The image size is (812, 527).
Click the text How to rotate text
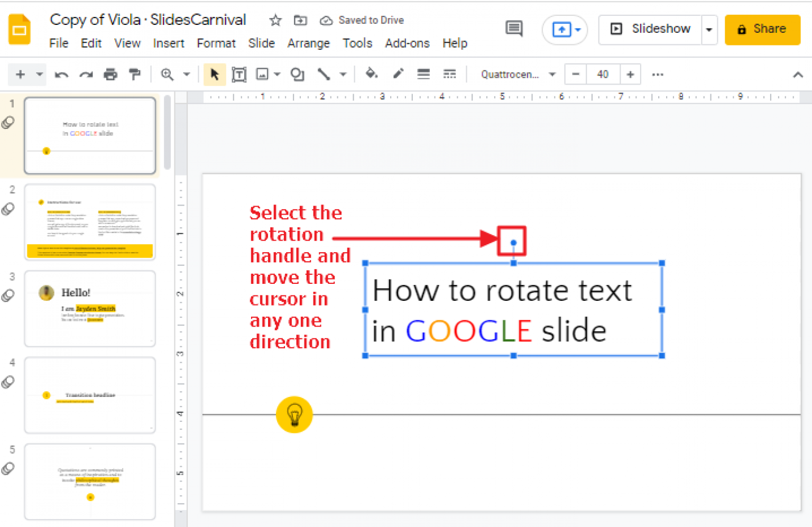pyautogui.click(x=502, y=291)
